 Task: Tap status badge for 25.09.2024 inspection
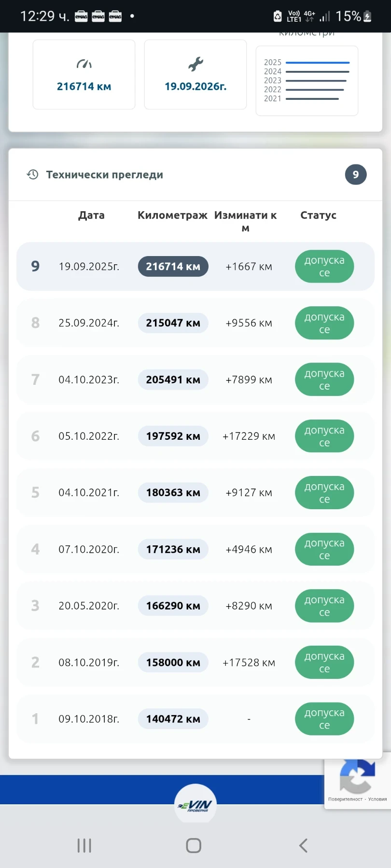point(324,323)
